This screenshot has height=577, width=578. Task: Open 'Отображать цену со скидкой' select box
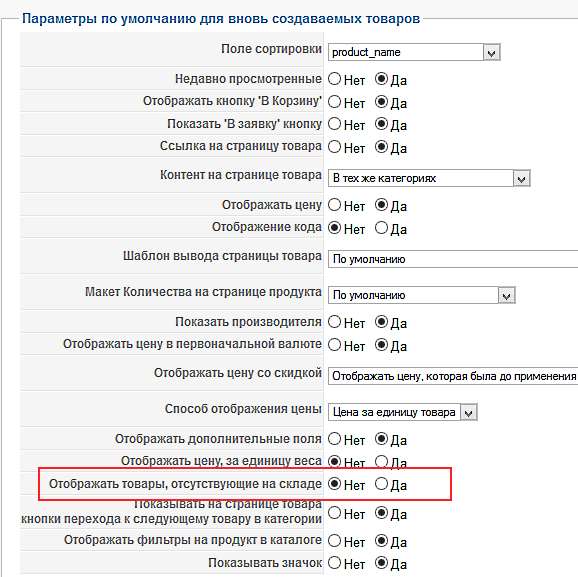tap(453, 376)
